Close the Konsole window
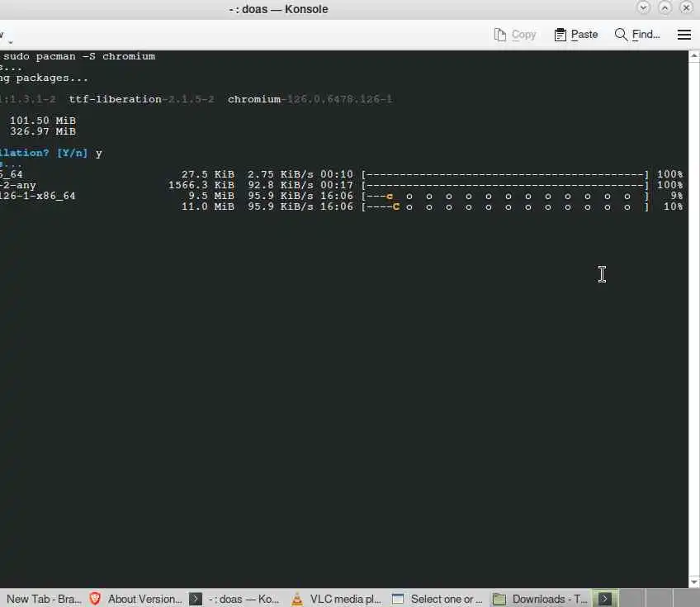Image resolution: width=700 pixels, height=607 pixels. pos(686,7)
